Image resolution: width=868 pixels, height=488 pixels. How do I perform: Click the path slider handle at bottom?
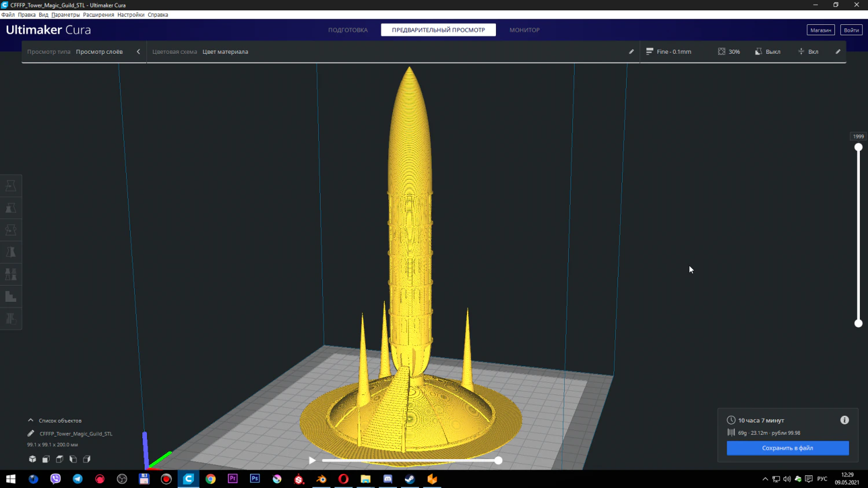coord(498,460)
